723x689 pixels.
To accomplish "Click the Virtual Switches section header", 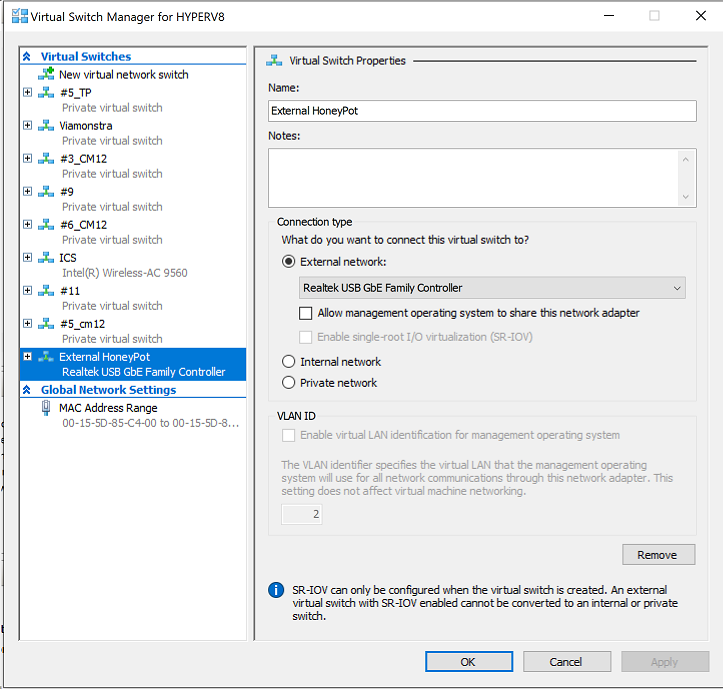I will click(86, 56).
